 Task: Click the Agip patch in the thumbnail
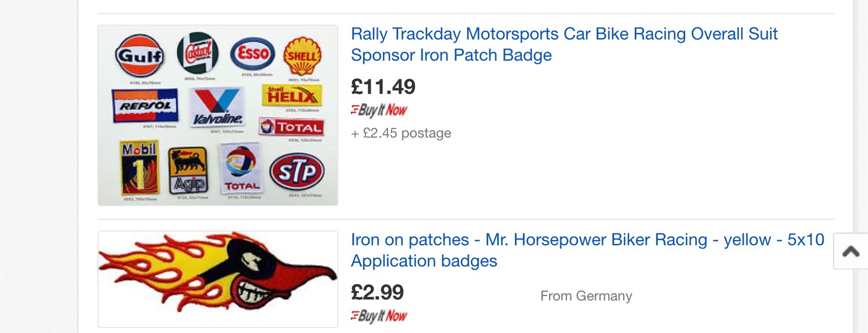pyautogui.click(x=188, y=170)
